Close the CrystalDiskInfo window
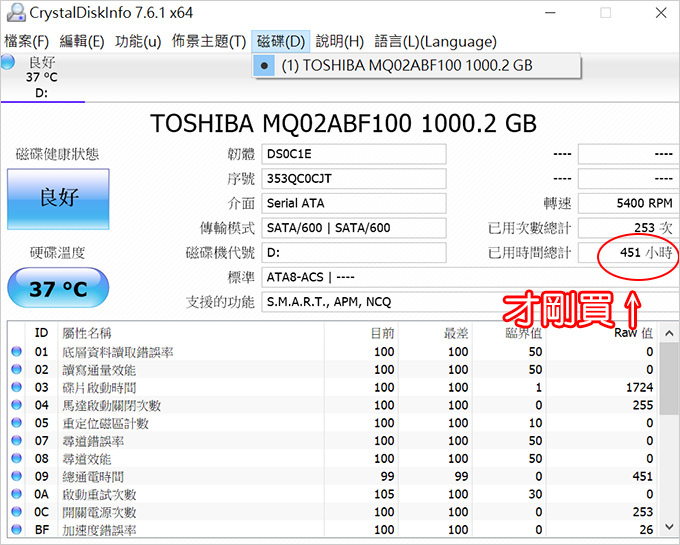Image resolution: width=680 pixels, height=545 pixels. [661, 13]
